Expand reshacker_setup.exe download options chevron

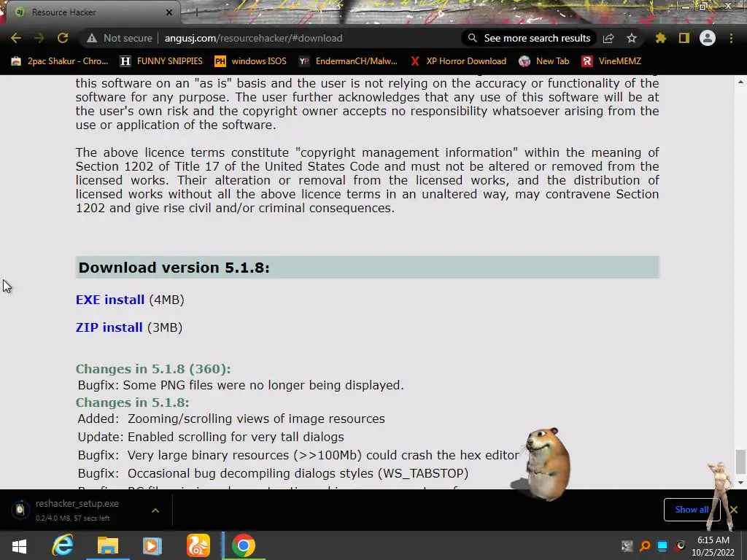coord(155,510)
